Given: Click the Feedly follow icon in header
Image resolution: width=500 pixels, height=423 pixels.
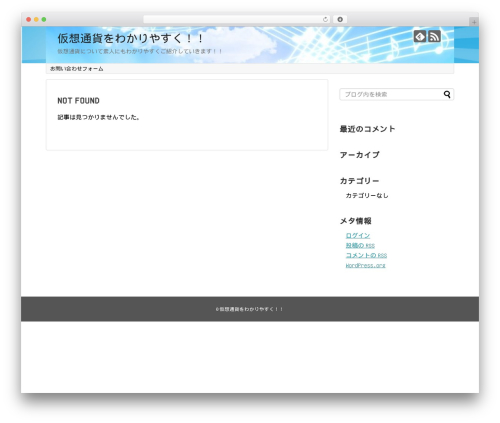Looking at the screenshot, I should (x=420, y=36).
